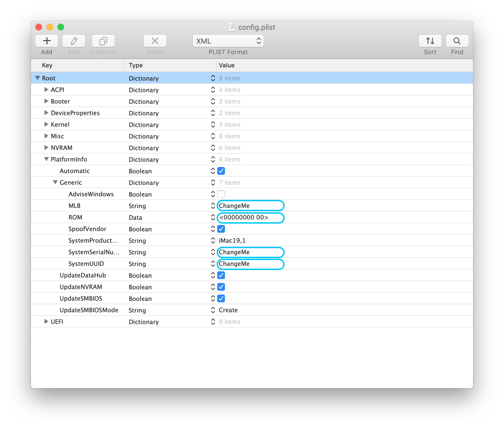
Task: Toggle the SpoofVendor checkbox
Action: 221,229
